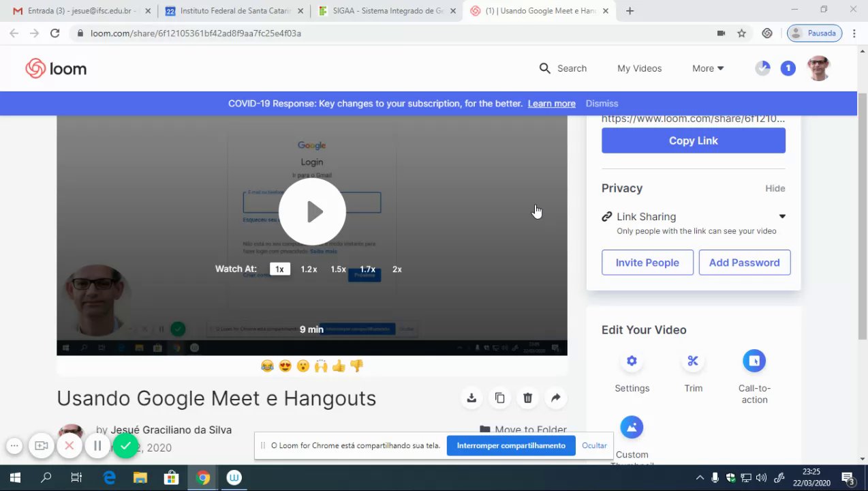Image resolution: width=868 pixels, height=491 pixels.
Task: Open the Loom browser extension icon
Action: click(767, 33)
